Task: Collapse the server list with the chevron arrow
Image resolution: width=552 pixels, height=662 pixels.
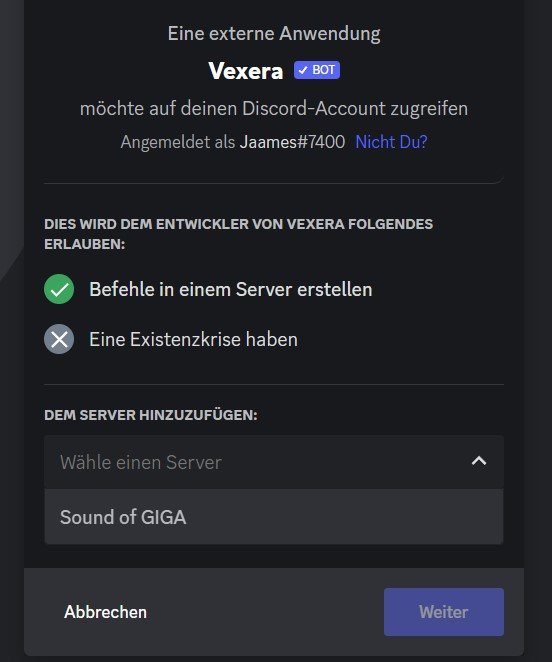Action: pos(479,461)
